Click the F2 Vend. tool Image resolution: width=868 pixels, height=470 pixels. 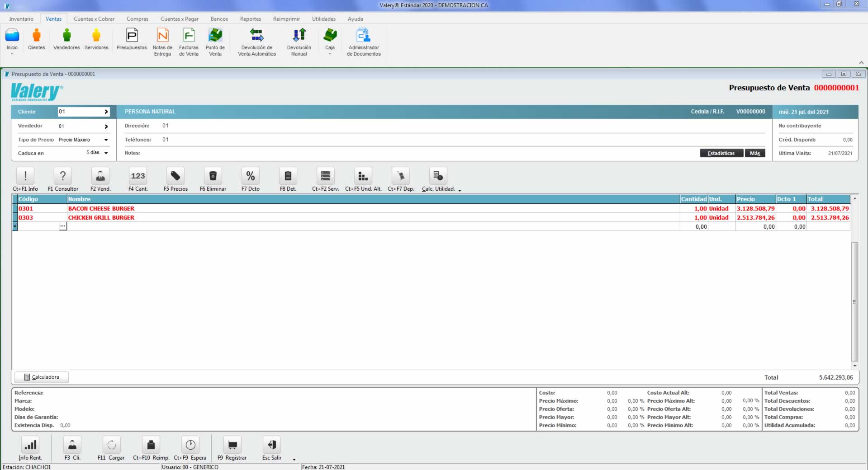tap(100, 179)
